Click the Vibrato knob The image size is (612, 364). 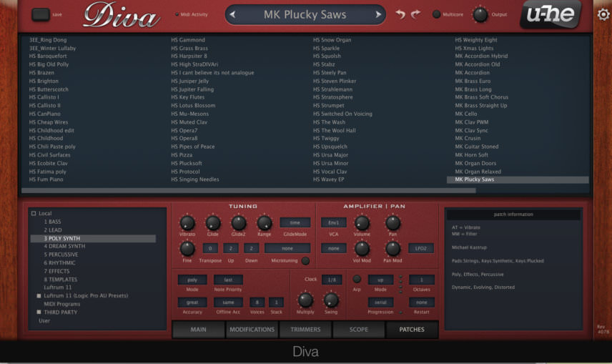tap(187, 223)
